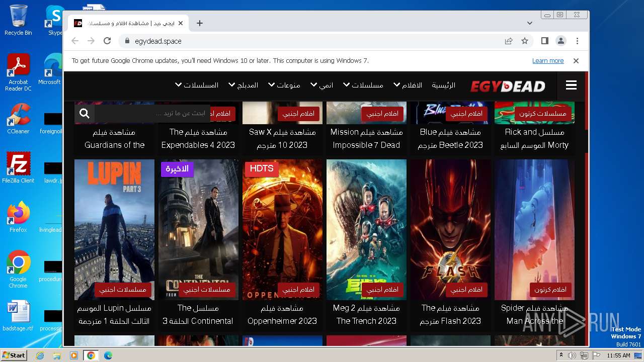644x362 pixels.
Task: Open Windows Media Player in taskbar
Action: tap(74, 355)
